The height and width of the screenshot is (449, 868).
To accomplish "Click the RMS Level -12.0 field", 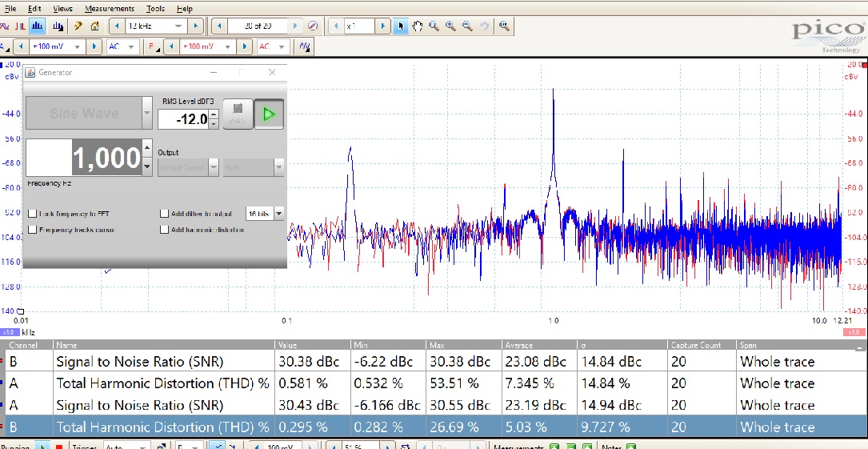I will (x=183, y=119).
